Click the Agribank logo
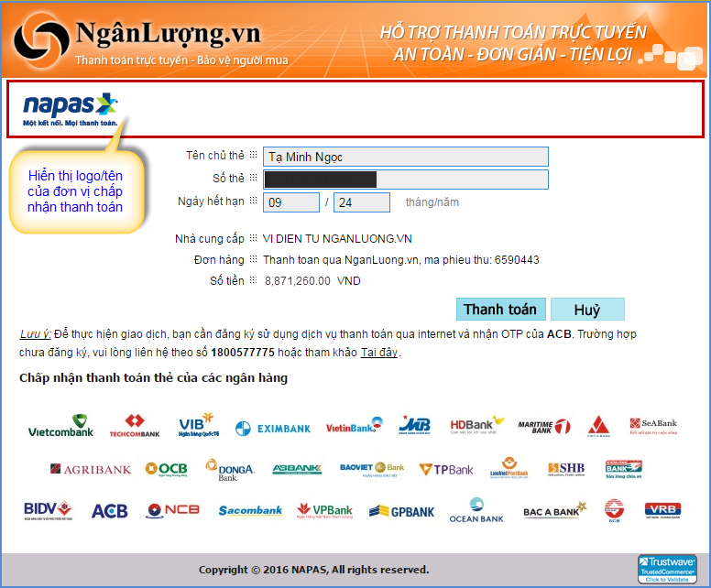Image resolution: width=711 pixels, height=588 pixels. tap(91, 469)
